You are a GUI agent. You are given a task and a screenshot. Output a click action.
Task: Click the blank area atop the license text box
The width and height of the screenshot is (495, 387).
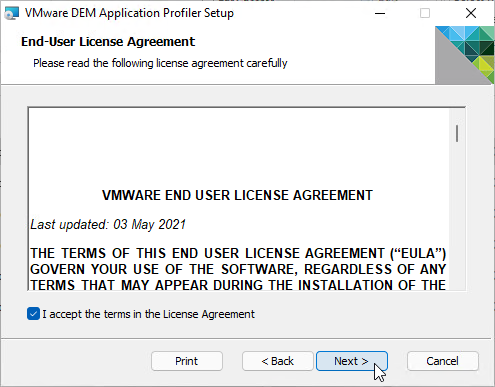pos(238,147)
